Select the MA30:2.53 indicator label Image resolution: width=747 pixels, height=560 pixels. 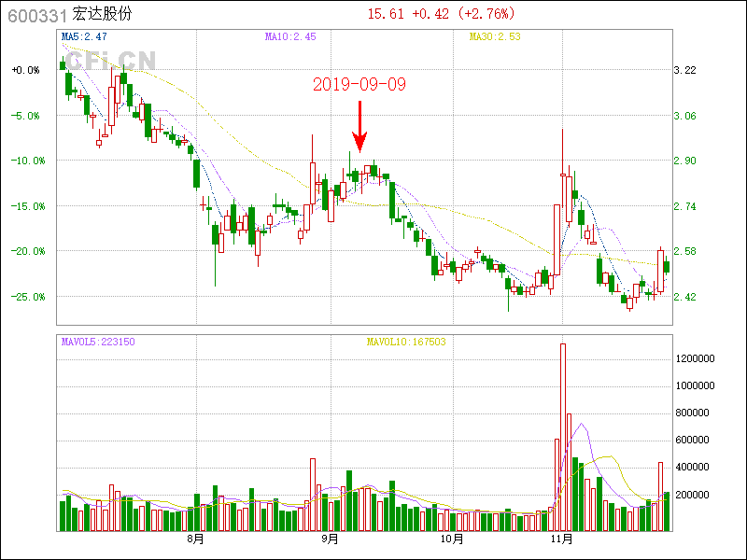(x=494, y=37)
